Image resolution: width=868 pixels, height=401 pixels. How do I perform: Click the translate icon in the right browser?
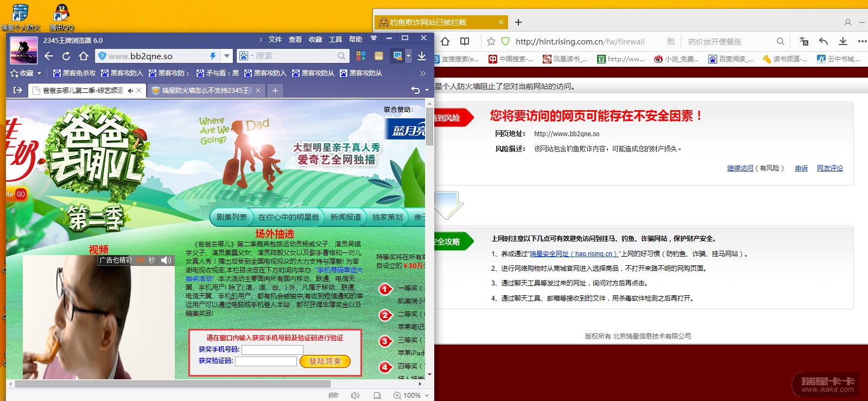coord(804,41)
